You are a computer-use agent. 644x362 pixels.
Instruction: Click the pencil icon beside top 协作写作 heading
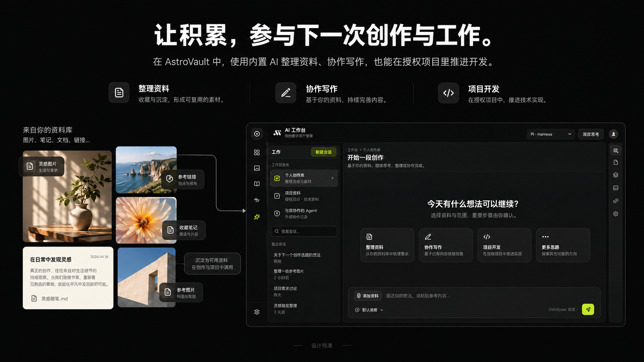tap(286, 93)
